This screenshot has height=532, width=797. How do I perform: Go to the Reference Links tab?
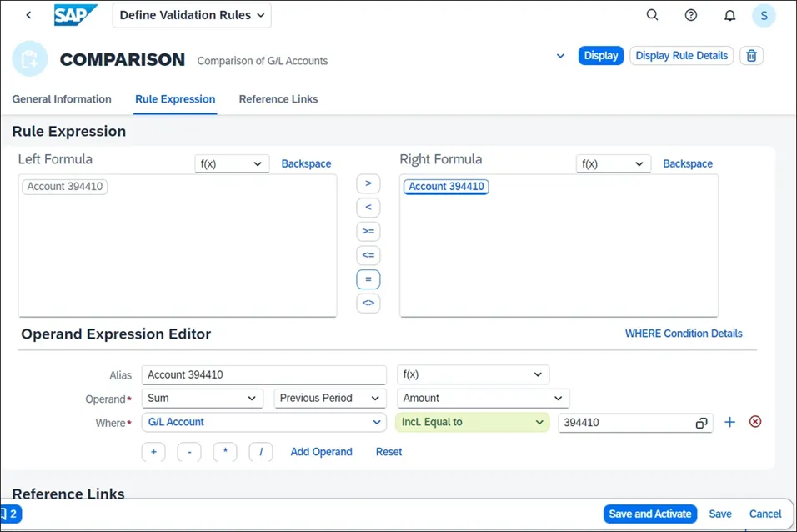coord(278,99)
